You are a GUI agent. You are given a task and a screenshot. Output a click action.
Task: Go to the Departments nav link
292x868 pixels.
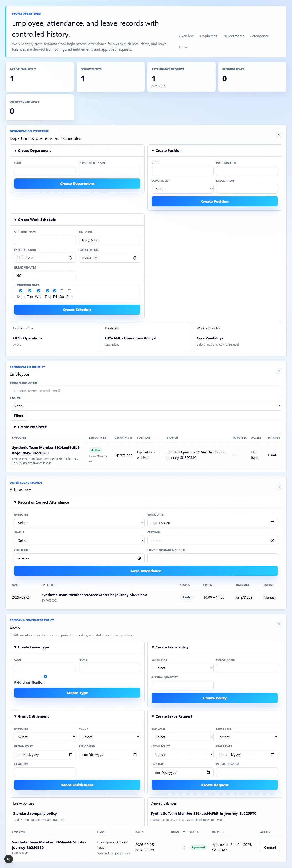(234, 36)
